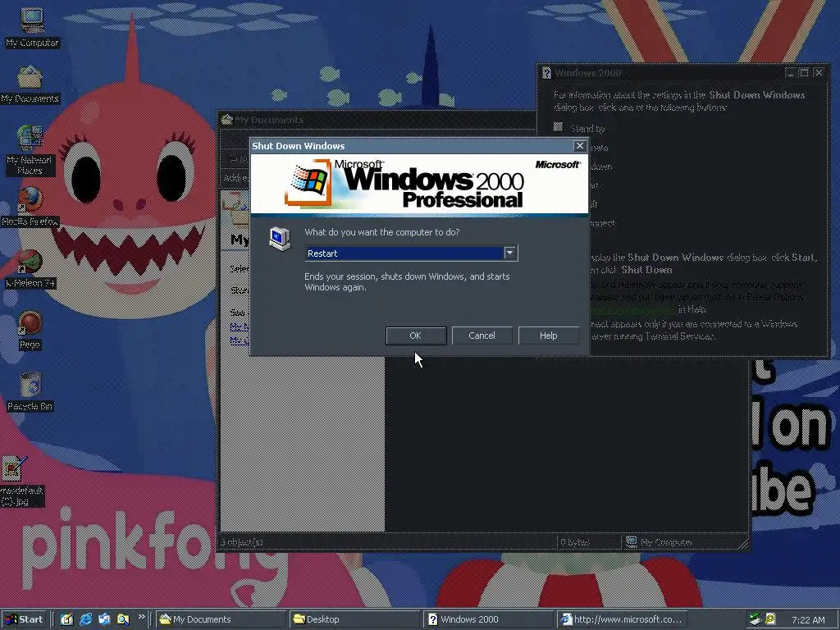Viewport: 840px width, 630px height.
Task: Click the yellow tray icon next to clock
Action: tap(770, 619)
